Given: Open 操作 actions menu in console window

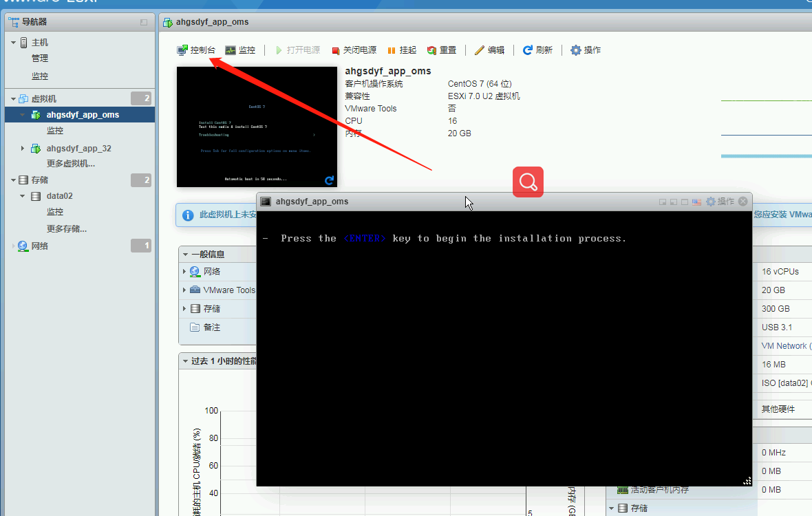Looking at the screenshot, I should [720, 202].
